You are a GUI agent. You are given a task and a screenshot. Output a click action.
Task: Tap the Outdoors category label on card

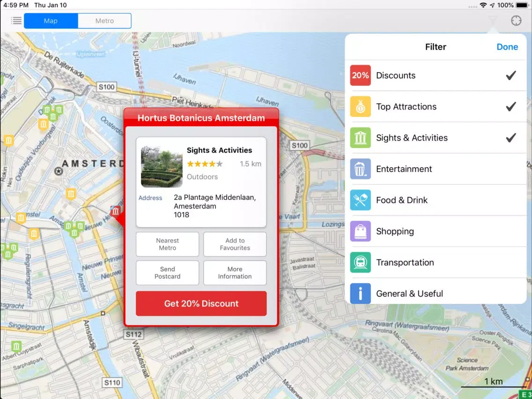(x=202, y=177)
